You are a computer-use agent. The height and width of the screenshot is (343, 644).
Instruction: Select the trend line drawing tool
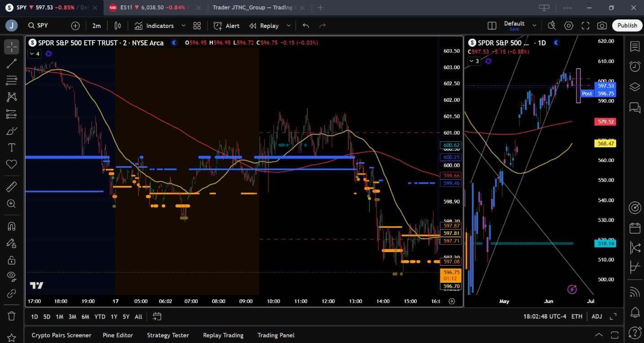click(12, 63)
